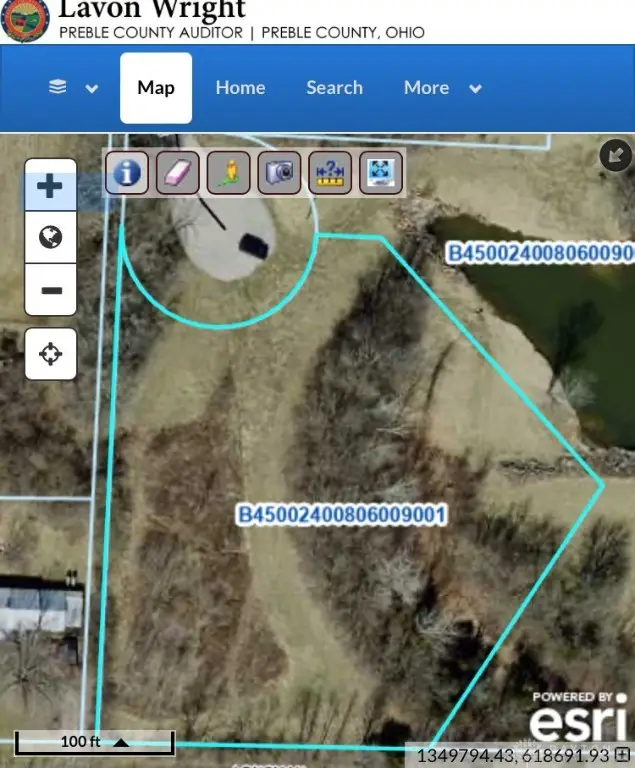This screenshot has width=635, height=768.
Task: Select the Identify info tool
Action: 127,172
